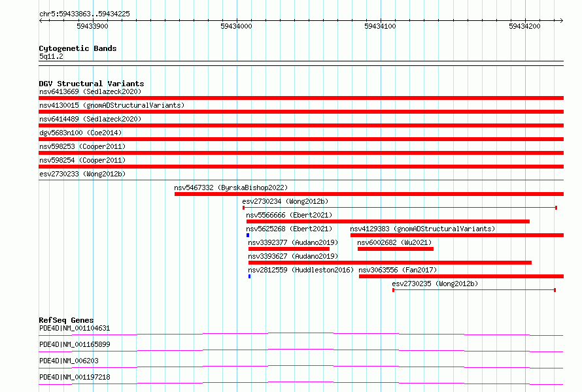Viewport: 582px width, 392px height.
Task: Click the nsv6413669 (Sedlazeck2020) variant label
Action: coord(90,91)
